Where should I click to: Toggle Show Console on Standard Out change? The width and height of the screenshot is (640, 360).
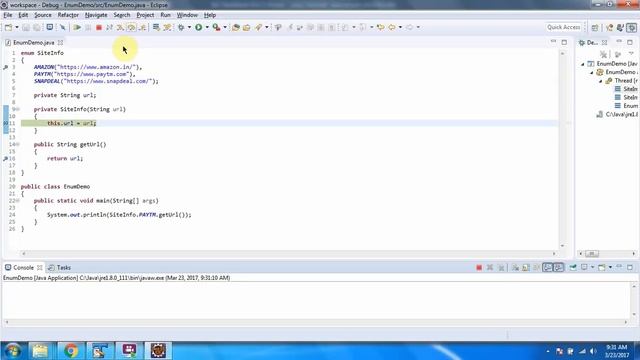[x=547, y=267]
